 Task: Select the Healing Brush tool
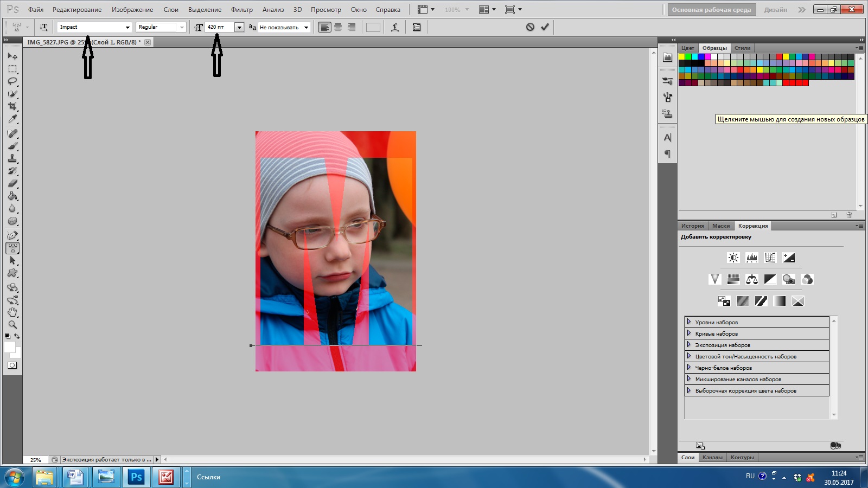[x=12, y=133]
